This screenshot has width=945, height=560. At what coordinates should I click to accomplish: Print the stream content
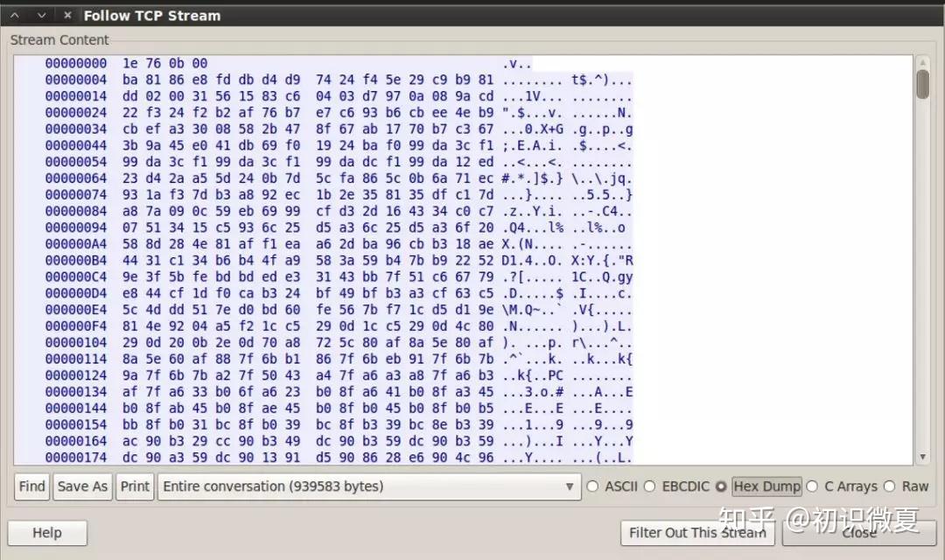click(135, 486)
